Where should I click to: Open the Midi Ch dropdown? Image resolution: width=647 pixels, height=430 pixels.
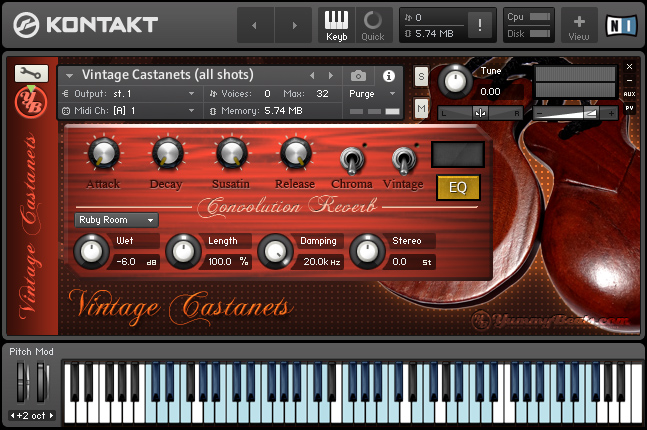point(129,111)
